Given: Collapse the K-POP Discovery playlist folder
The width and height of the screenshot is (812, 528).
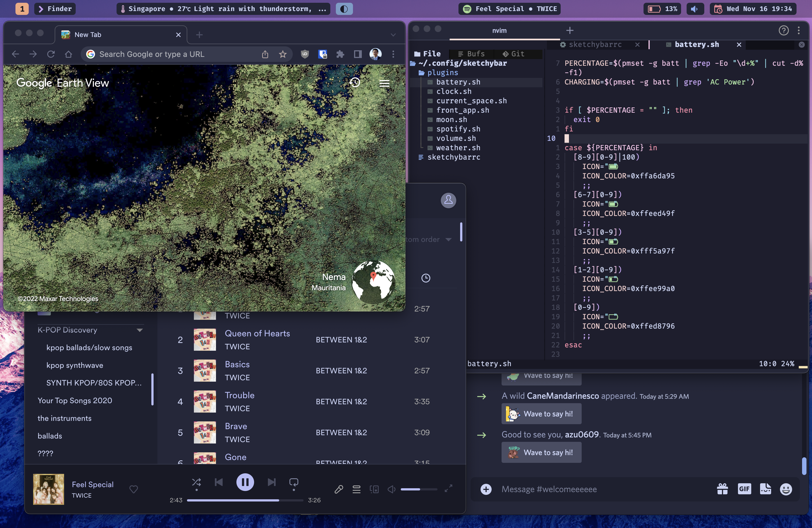Looking at the screenshot, I should (139, 330).
